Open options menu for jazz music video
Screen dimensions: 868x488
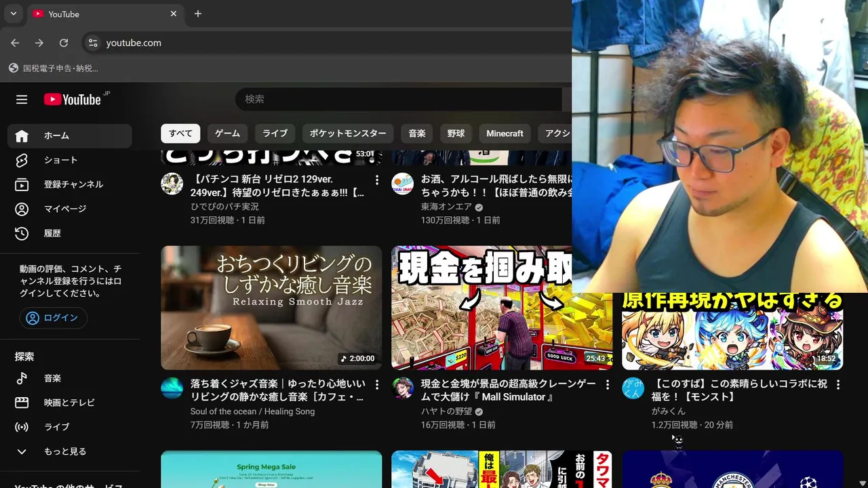pos(377,385)
